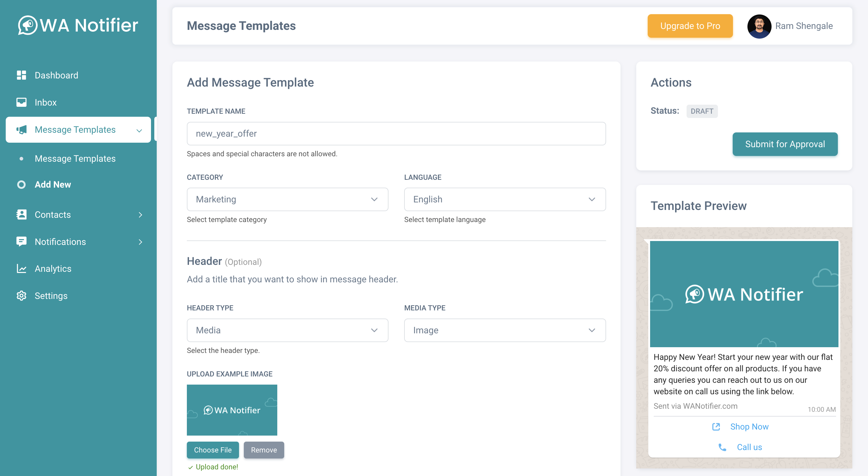Viewport: 868px width, 476px height.
Task: Click the DRAFT status badge
Action: 702,111
